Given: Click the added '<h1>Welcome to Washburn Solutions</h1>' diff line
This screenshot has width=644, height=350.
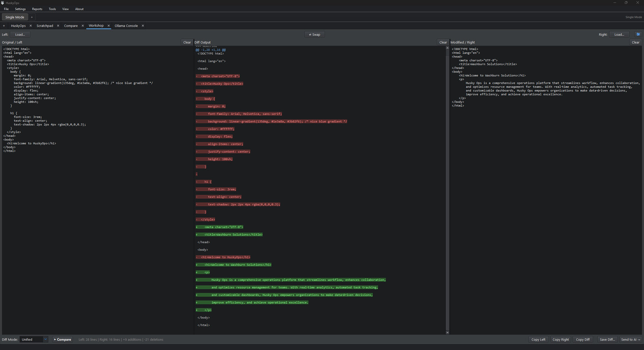Looking at the screenshot, I should 234,265.
